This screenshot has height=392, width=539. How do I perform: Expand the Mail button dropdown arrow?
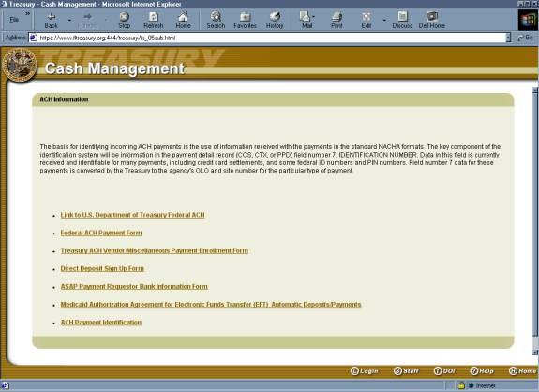pos(313,16)
